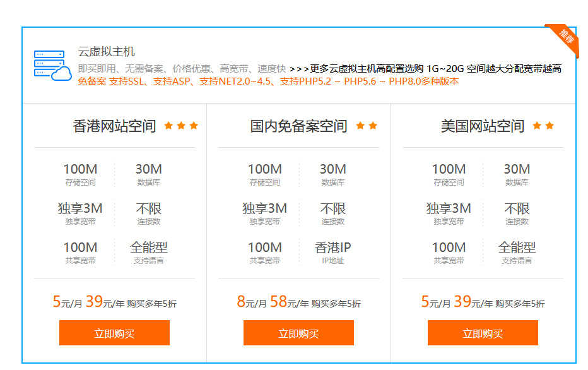This screenshot has width=588, height=370.
Task: Click the stars beside 美国网站空间
Action: (543, 126)
